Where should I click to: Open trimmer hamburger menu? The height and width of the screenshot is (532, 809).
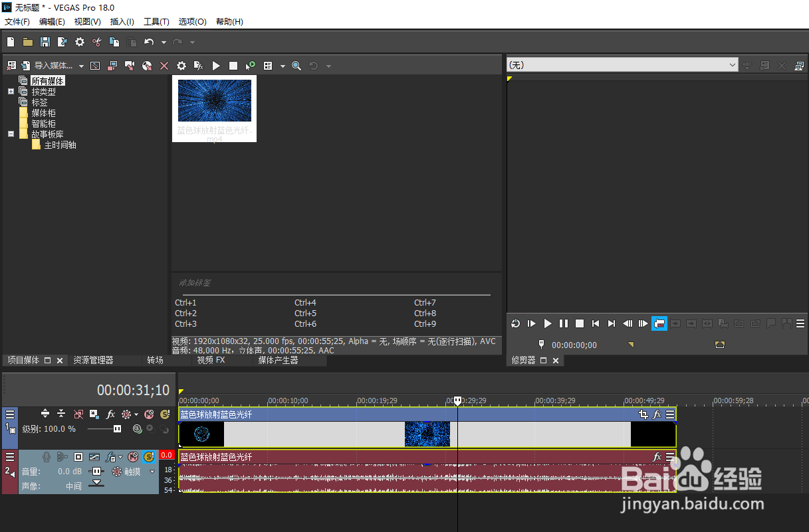tap(801, 323)
